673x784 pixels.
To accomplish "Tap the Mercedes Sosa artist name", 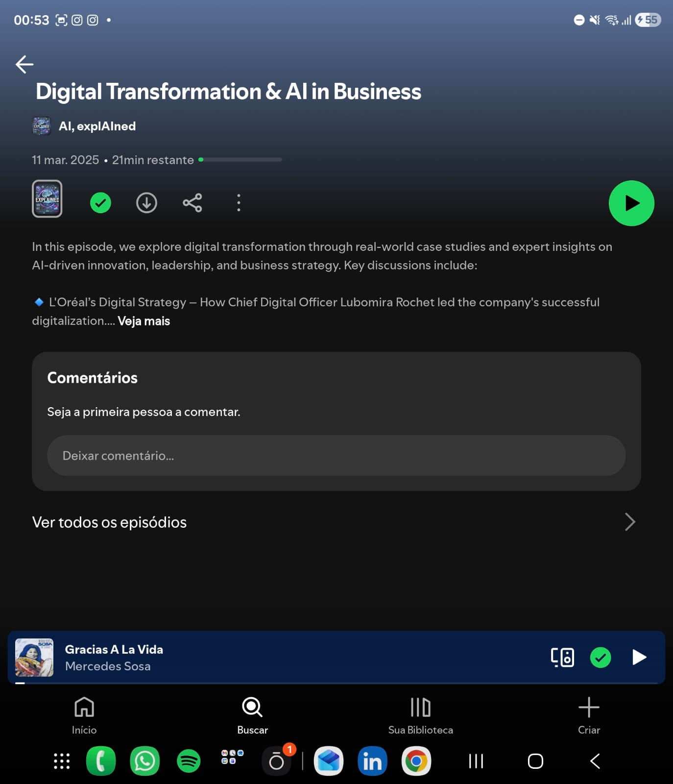I will pyautogui.click(x=108, y=666).
